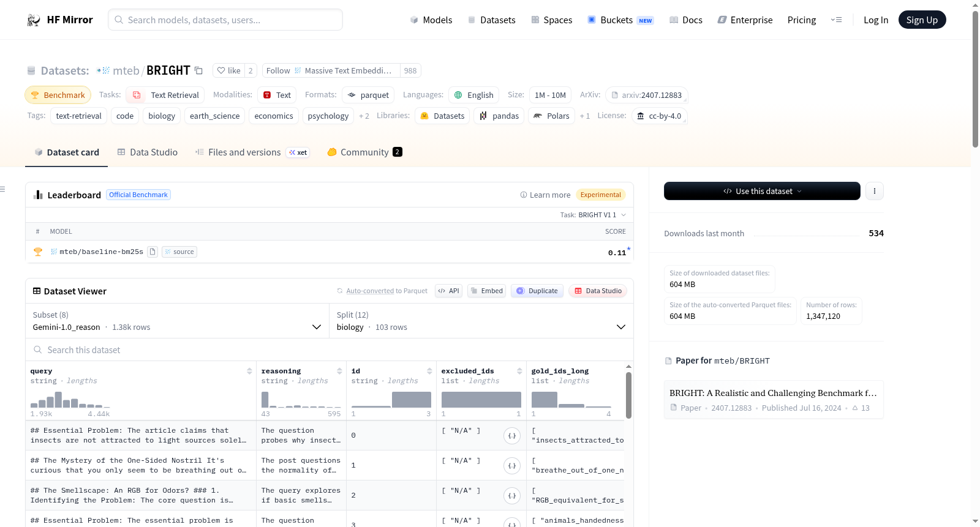Select the Text Retrieval task tag
The height and width of the screenshot is (527, 980).
click(165, 95)
